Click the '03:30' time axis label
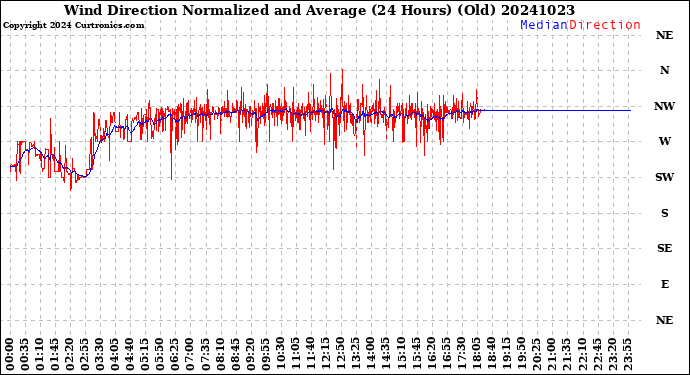 (x=100, y=354)
